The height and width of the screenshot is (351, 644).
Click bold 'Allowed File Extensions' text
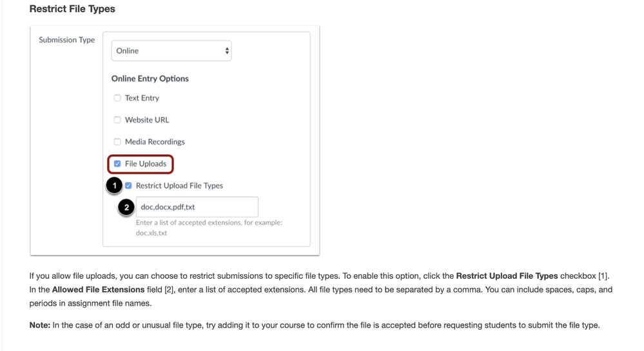[x=98, y=290]
